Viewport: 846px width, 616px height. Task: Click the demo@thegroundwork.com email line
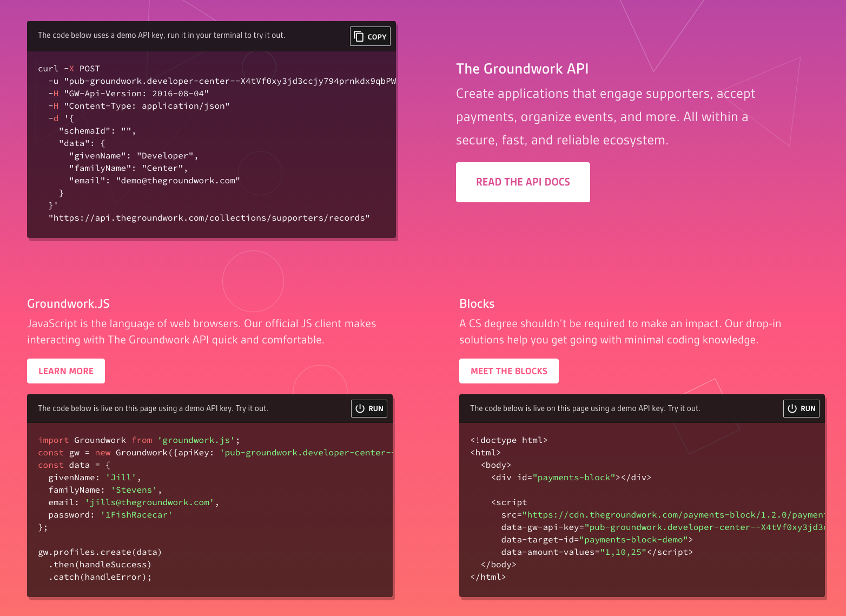click(x=154, y=181)
